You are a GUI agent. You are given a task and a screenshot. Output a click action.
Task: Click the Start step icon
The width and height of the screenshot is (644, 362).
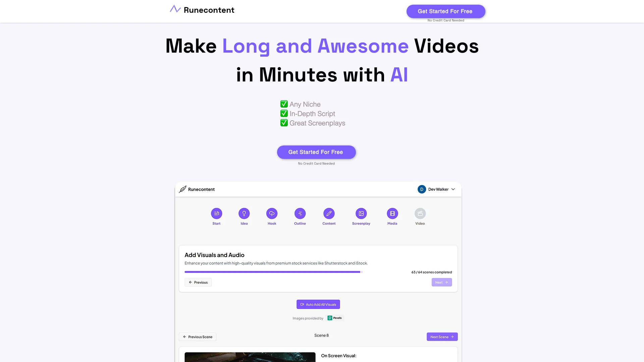216,214
